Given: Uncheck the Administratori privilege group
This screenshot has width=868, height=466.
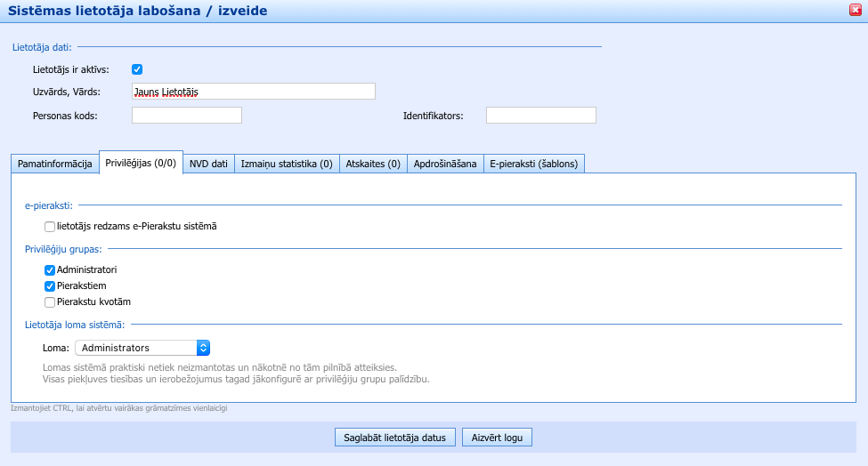Looking at the screenshot, I should coord(50,269).
